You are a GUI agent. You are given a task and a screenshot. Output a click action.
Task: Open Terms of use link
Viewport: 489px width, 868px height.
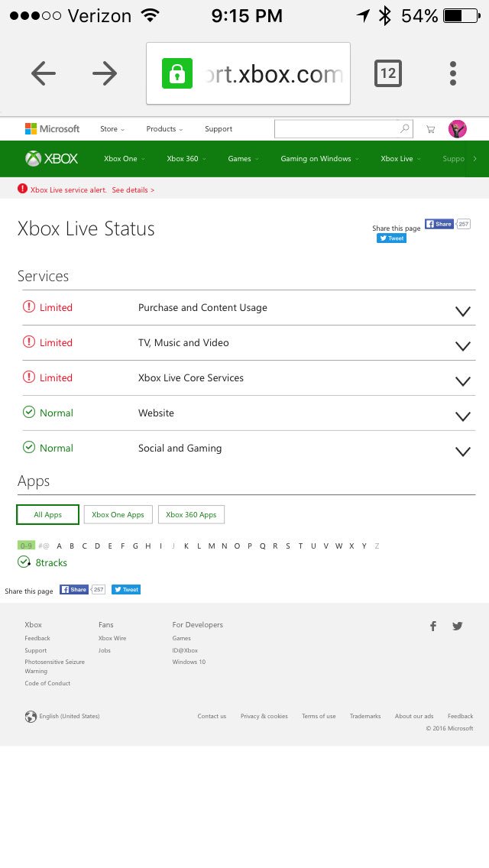click(319, 716)
